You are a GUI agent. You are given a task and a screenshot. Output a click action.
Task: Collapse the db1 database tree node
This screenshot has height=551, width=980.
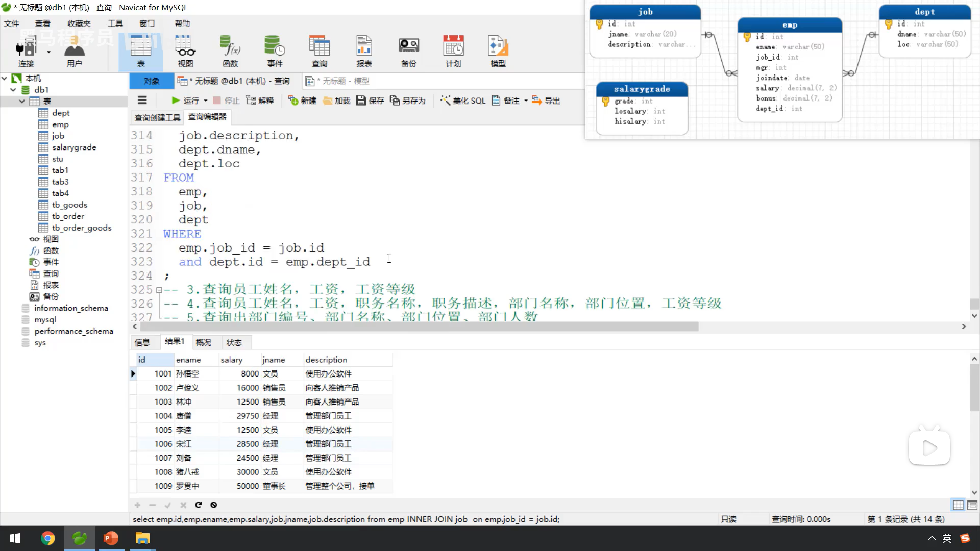point(13,90)
